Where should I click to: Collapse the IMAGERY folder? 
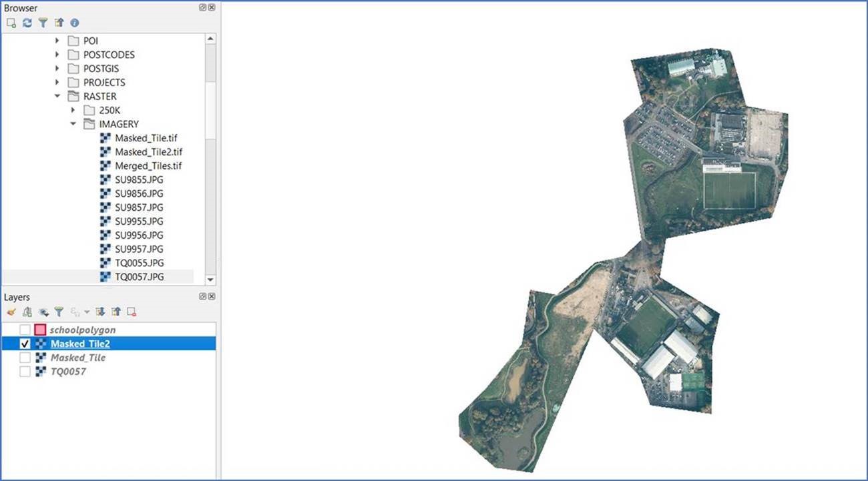click(x=73, y=123)
